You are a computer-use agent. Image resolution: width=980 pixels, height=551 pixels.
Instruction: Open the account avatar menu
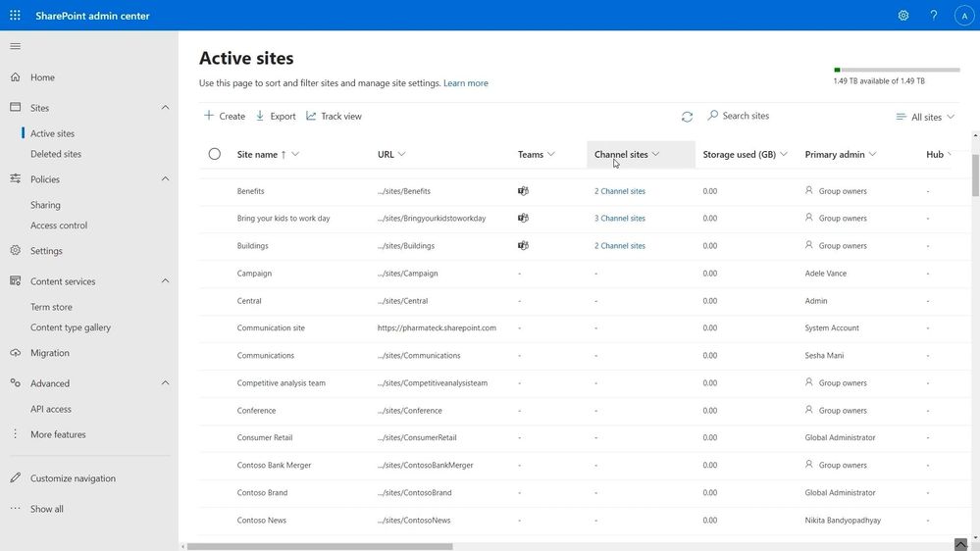click(x=964, y=16)
